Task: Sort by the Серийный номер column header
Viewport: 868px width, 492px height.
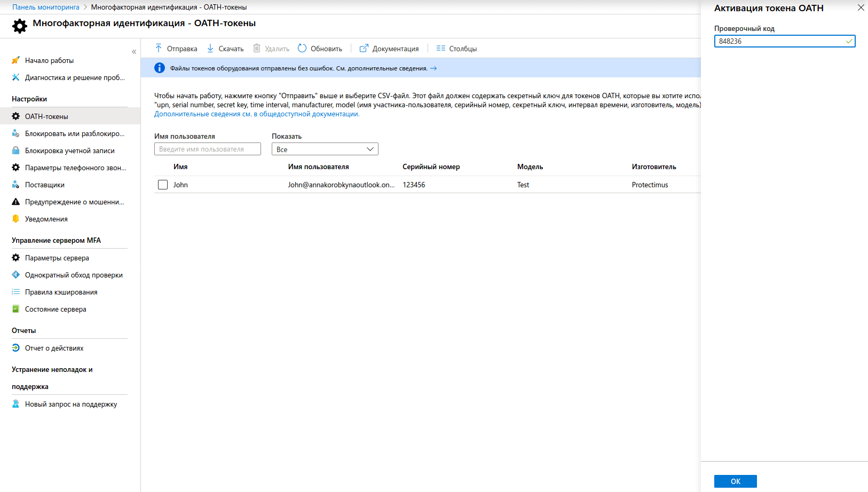Action: [431, 166]
